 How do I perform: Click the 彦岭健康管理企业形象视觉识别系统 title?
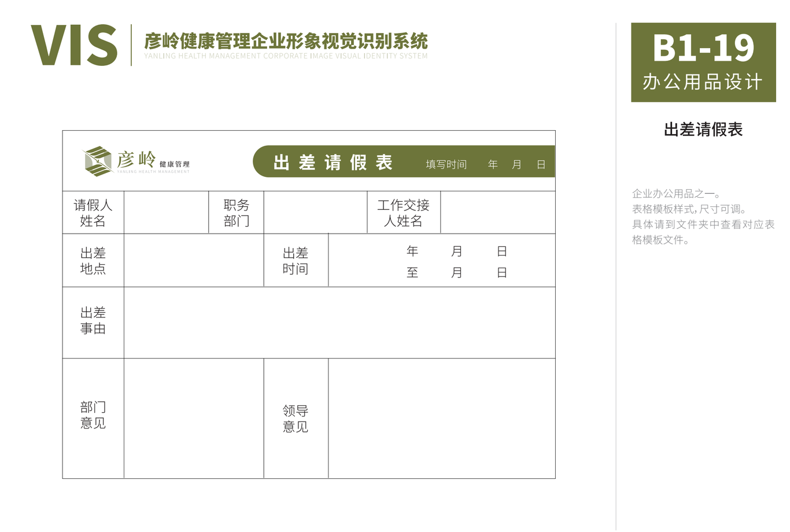[286, 41]
